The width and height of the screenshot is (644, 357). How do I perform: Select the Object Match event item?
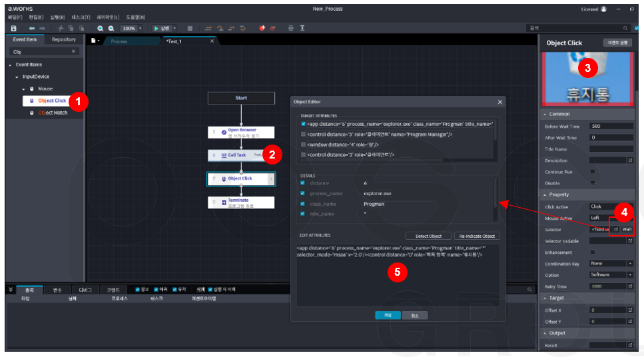click(52, 113)
